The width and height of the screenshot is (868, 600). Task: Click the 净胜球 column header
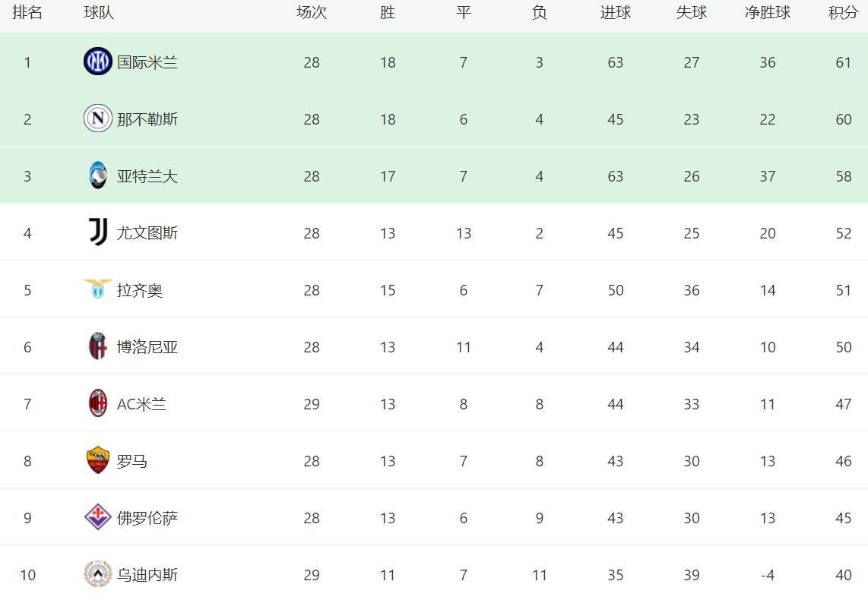pos(768,13)
